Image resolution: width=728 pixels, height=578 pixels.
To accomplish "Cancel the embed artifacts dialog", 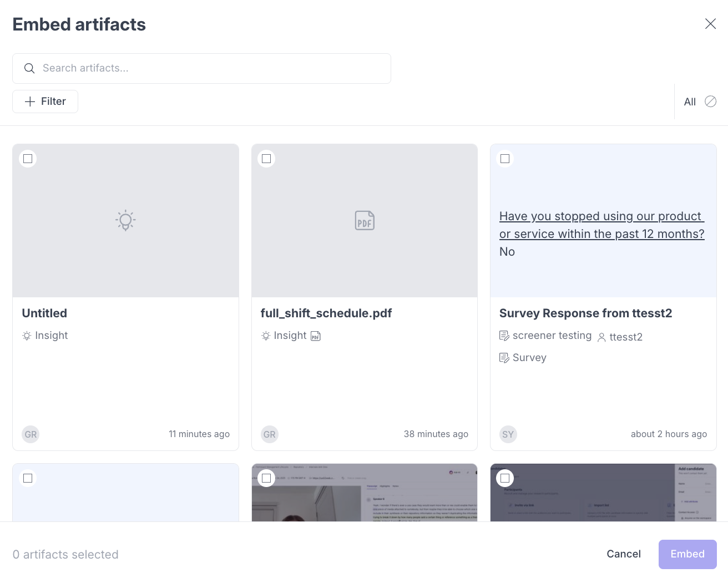I will (623, 554).
